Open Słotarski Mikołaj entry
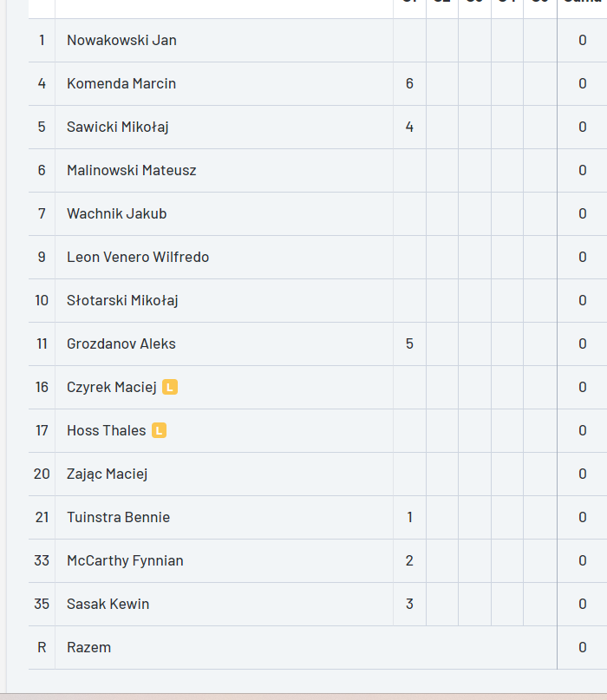The height and width of the screenshot is (700, 607). point(122,300)
